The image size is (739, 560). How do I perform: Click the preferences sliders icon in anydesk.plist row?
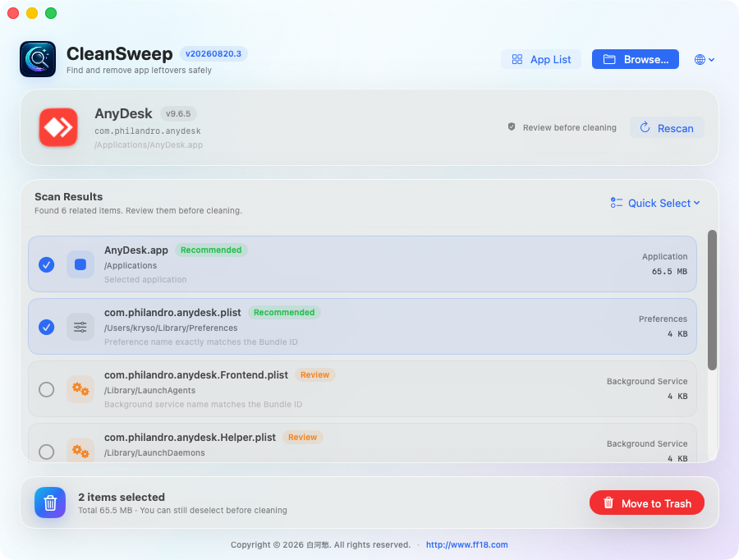[x=80, y=327]
